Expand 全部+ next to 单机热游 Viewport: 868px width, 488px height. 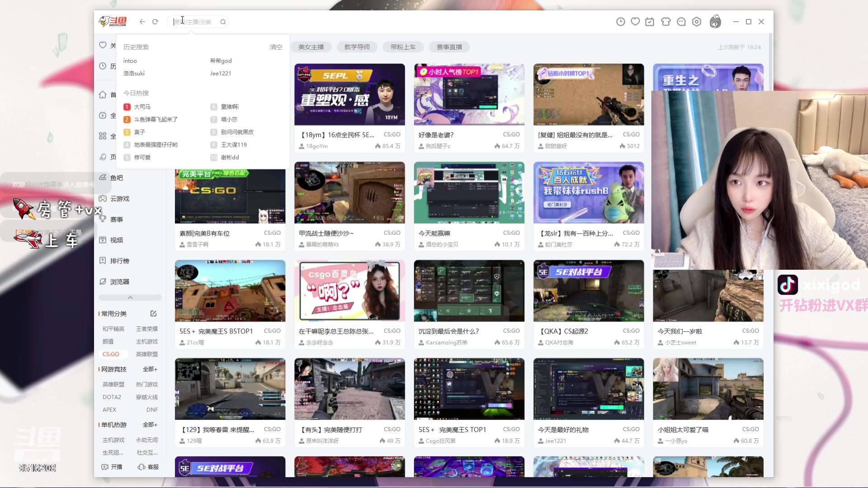150,425
